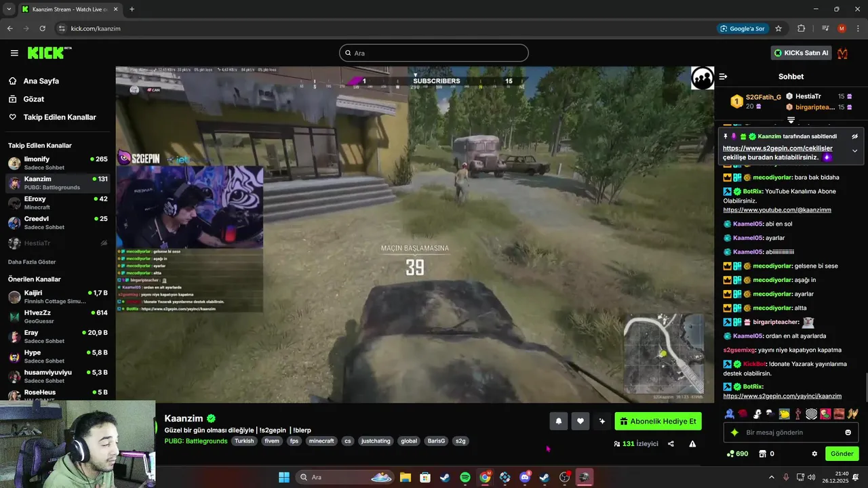Open the emoji picker in chat input

tap(848, 432)
